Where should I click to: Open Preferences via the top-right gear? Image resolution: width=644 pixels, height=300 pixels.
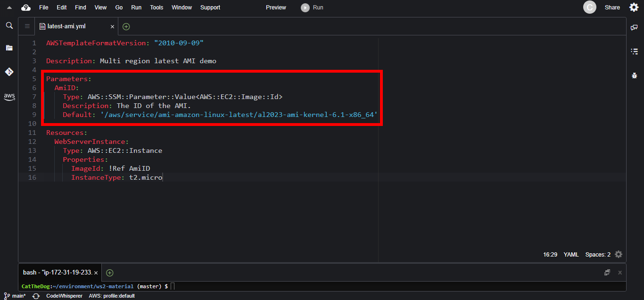[634, 7]
